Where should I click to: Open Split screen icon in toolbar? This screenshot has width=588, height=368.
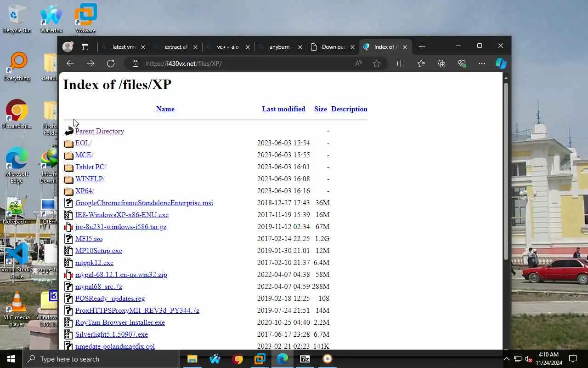(x=401, y=63)
